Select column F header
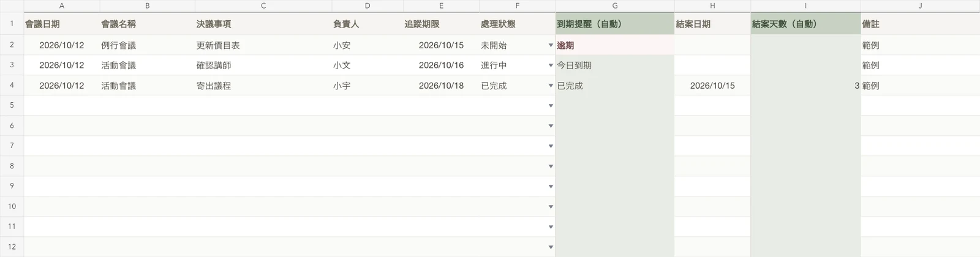 pyautogui.click(x=518, y=6)
